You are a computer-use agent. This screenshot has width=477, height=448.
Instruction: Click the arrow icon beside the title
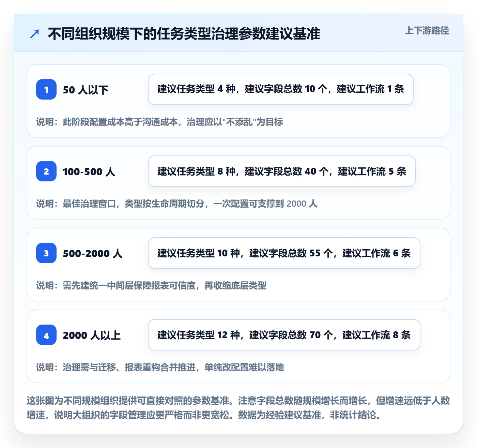coord(35,34)
